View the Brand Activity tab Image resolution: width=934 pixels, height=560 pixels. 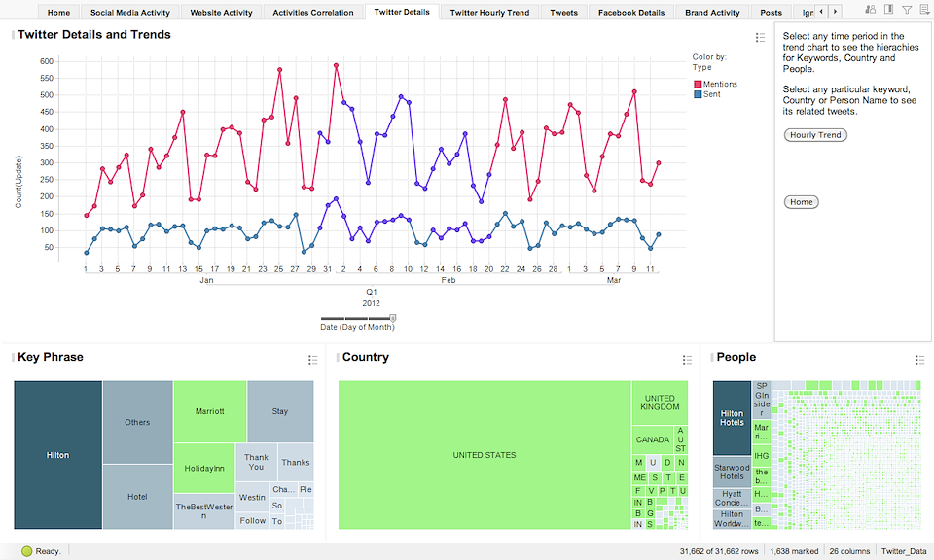(x=712, y=12)
